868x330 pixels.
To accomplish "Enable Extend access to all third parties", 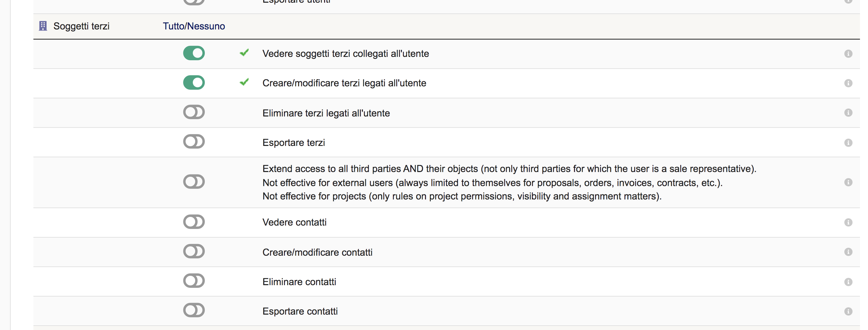I will point(194,181).
